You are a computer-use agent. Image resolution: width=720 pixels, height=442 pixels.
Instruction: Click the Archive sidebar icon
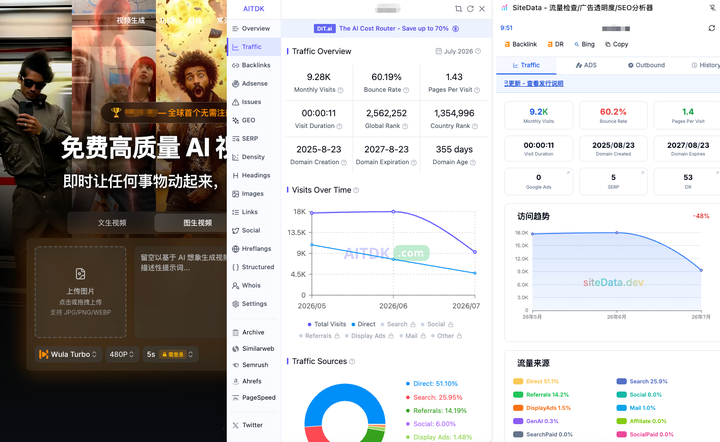coord(236,332)
